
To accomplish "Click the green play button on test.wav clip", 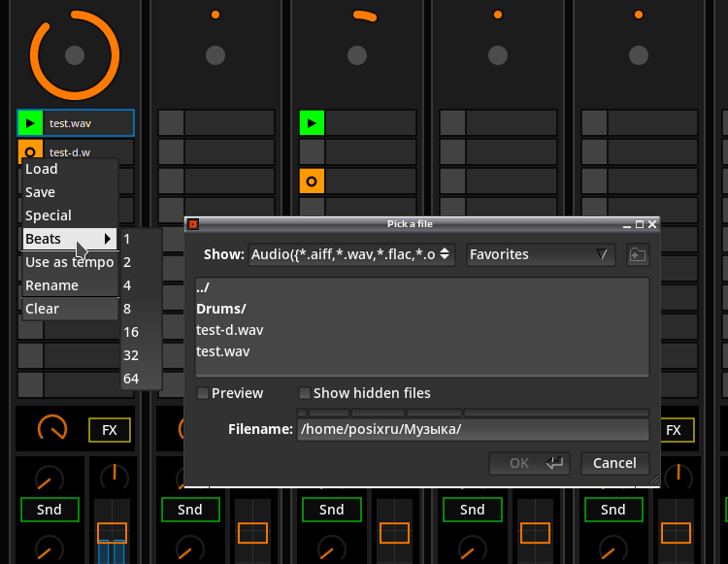I will pyautogui.click(x=30, y=123).
